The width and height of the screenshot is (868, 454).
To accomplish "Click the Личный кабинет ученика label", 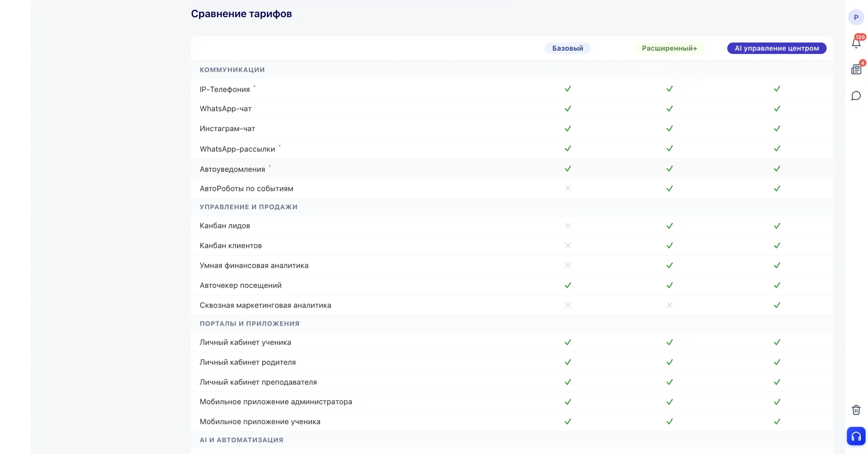I will [245, 342].
